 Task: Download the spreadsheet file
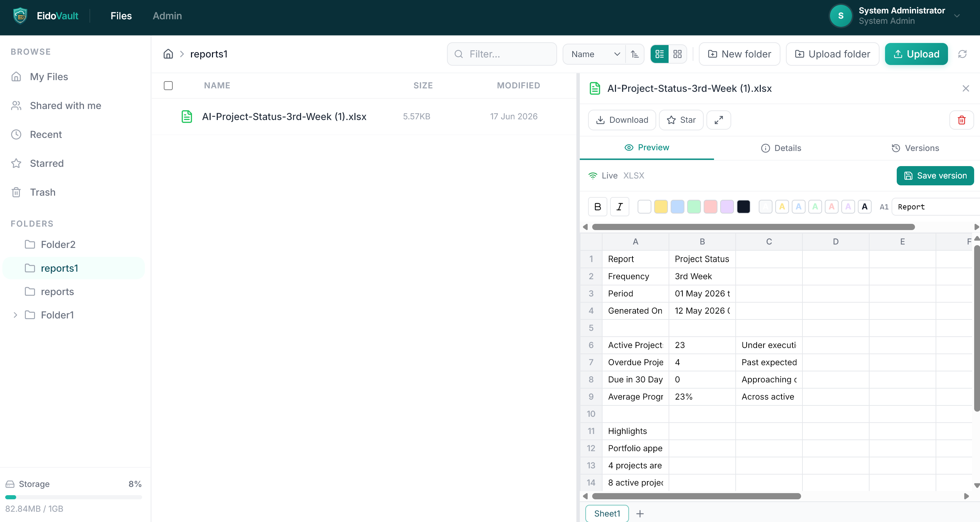[x=622, y=120]
